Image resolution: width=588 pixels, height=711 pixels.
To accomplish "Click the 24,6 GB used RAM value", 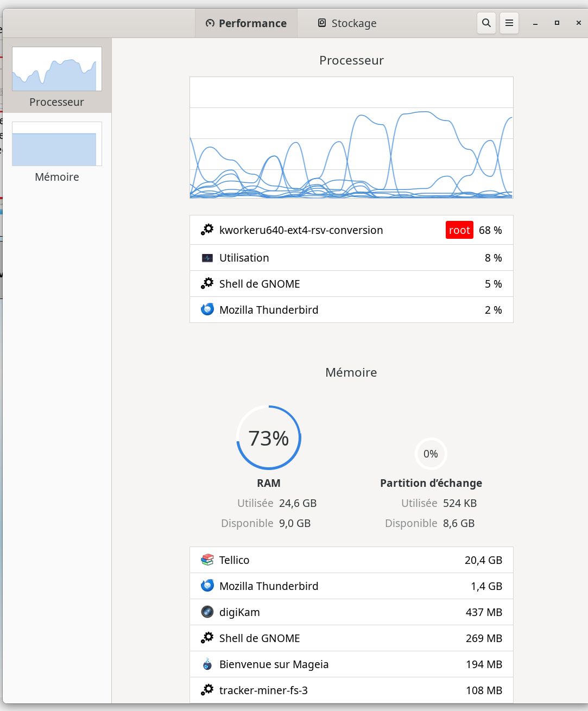I will pos(298,503).
